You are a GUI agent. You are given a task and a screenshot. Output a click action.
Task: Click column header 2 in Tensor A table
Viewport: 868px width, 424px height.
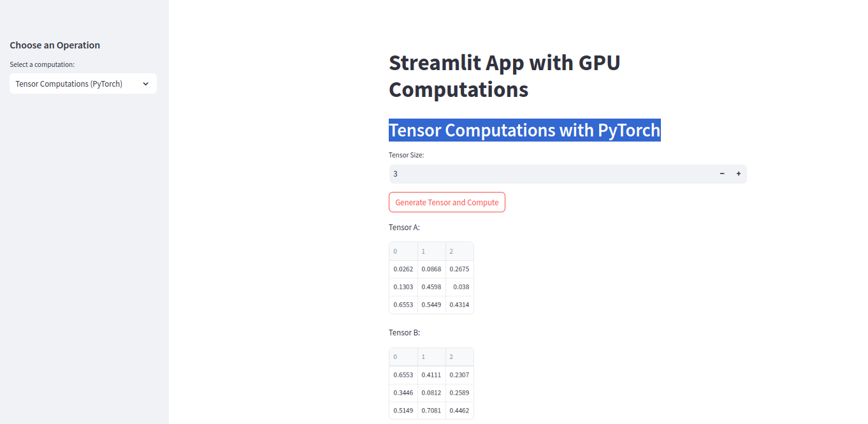459,251
